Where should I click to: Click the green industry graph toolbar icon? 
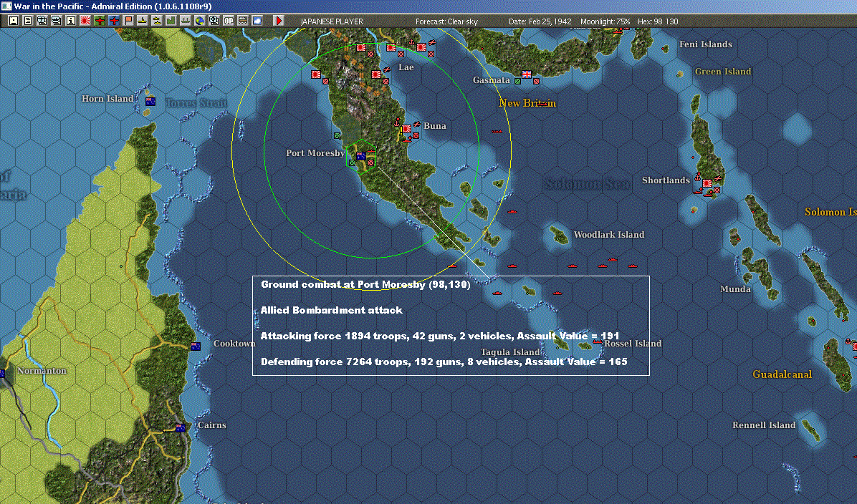point(171,21)
